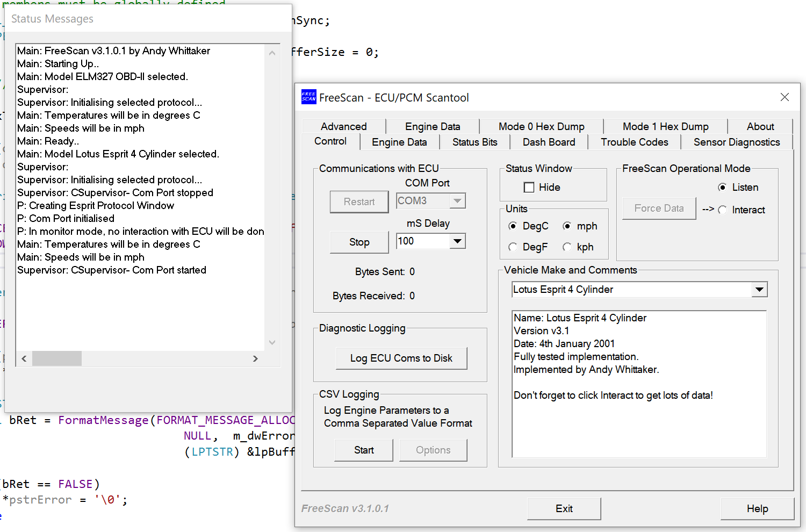806x532 pixels.
Task: Click the scroll-up arrow in Status Messages
Action: tap(272, 53)
